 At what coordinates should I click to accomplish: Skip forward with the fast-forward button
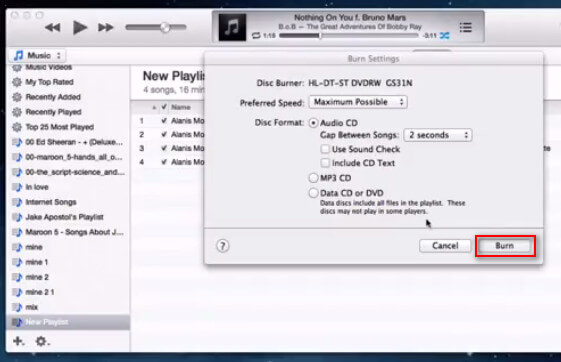(x=106, y=28)
